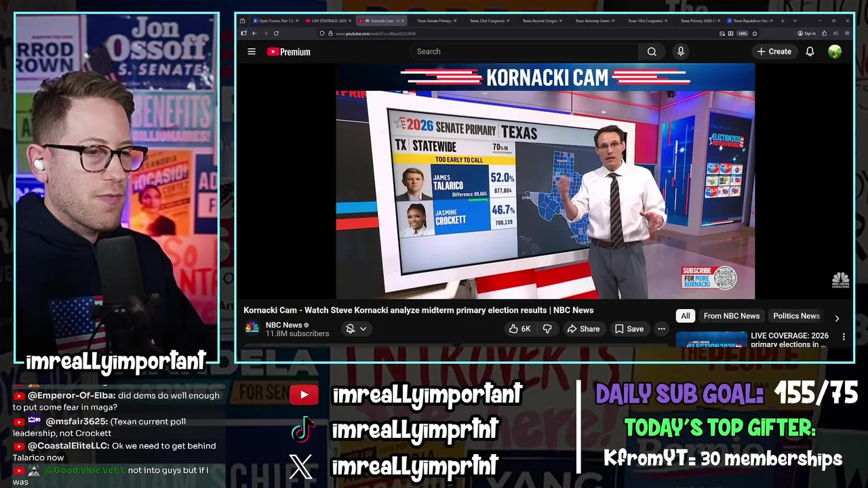868x488 pixels.
Task: Save the video to a playlist
Action: pyautogui.click(x=629, y=329)
